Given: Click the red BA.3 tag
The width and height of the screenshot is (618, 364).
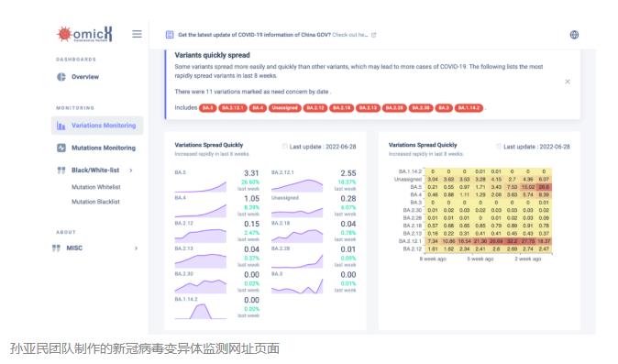Looking at the screenshot, I should click(x=444, y=108).
